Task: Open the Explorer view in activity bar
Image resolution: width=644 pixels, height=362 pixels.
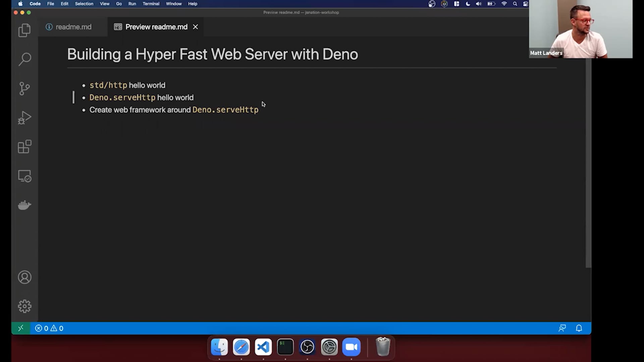Action: coord(24,30)
